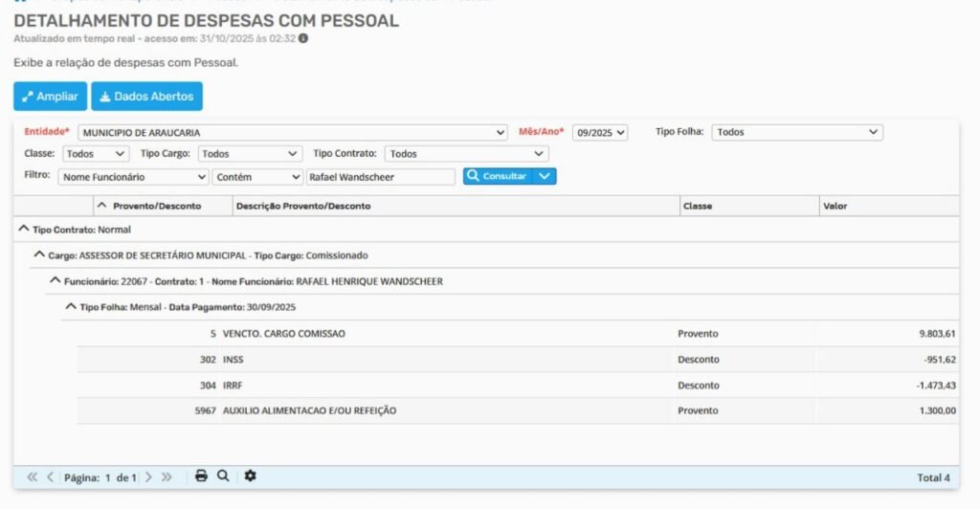Screen dimensions: 980x509
Task: Download data with Dados Abertos button
Action: point(146,97)
